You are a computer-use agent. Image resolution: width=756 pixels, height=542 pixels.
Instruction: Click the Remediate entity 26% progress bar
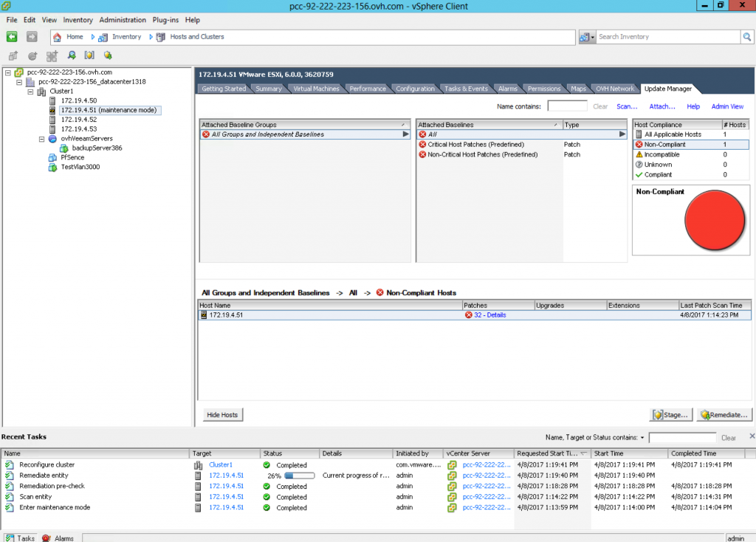tap(300, 476)
